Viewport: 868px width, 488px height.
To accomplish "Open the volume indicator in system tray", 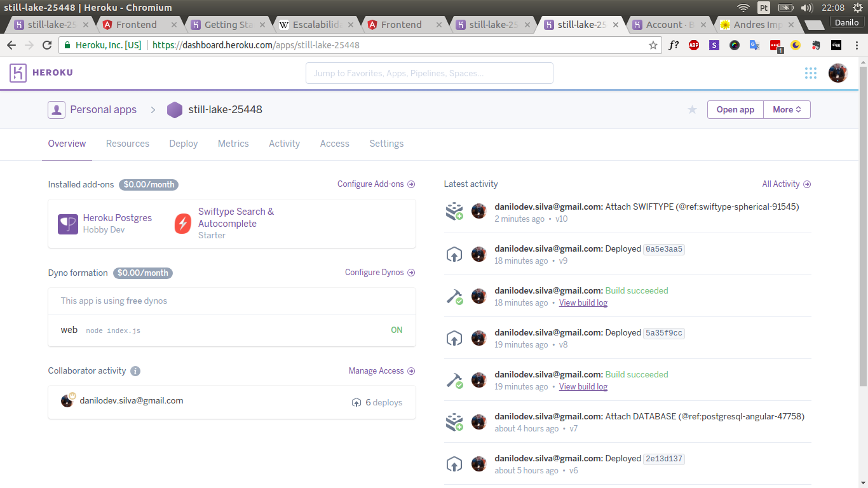I will pyautogui.click(x=807, y=8).
